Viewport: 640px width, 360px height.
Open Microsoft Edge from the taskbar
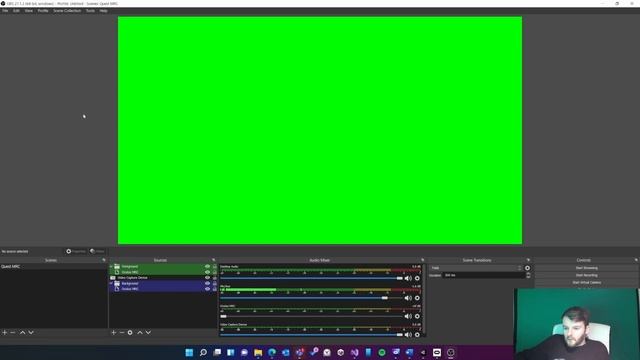(x=272, y=352)
